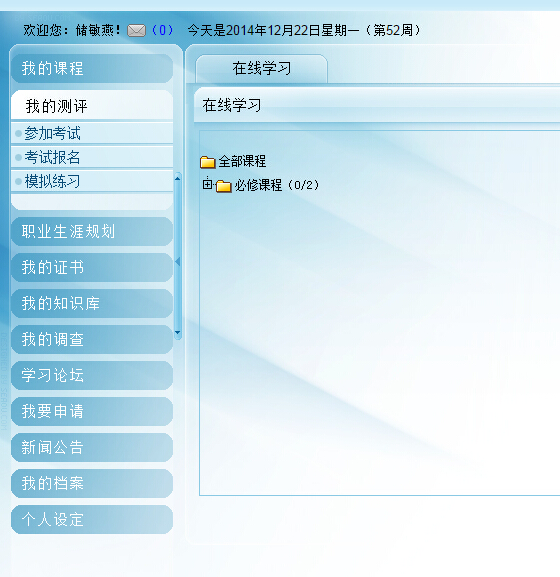
Task: Open 学习论坛 menu section
Action: 92,375
